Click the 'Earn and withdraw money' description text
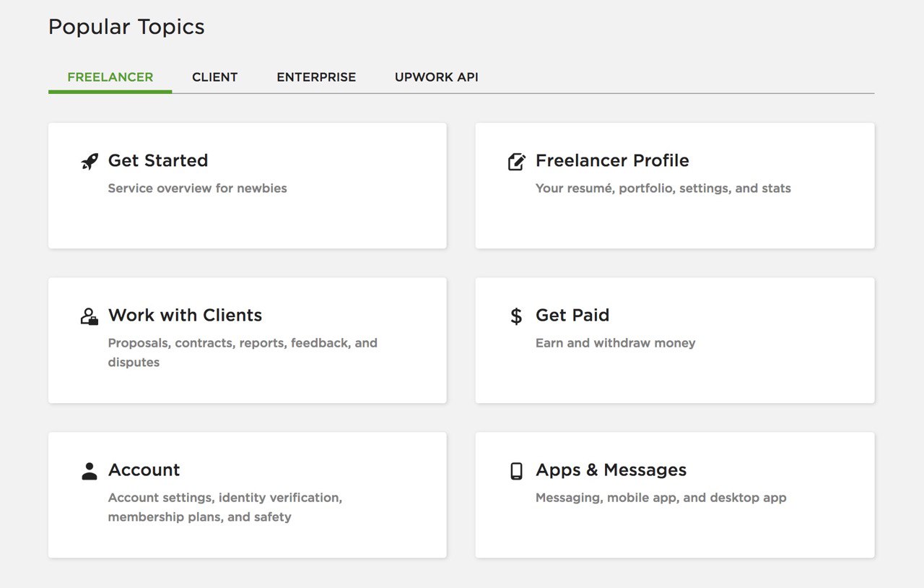 pyautogui.click(x=616, y=343)
